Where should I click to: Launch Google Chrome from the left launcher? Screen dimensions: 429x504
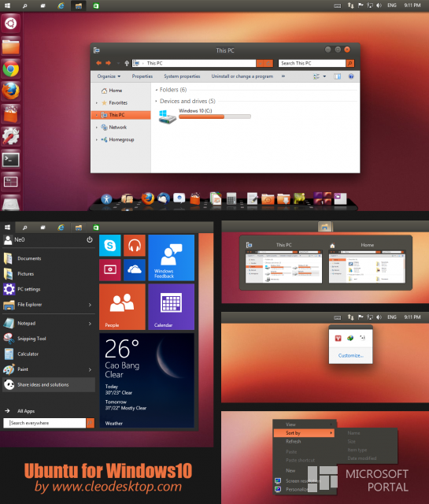(x=10, y=69)
